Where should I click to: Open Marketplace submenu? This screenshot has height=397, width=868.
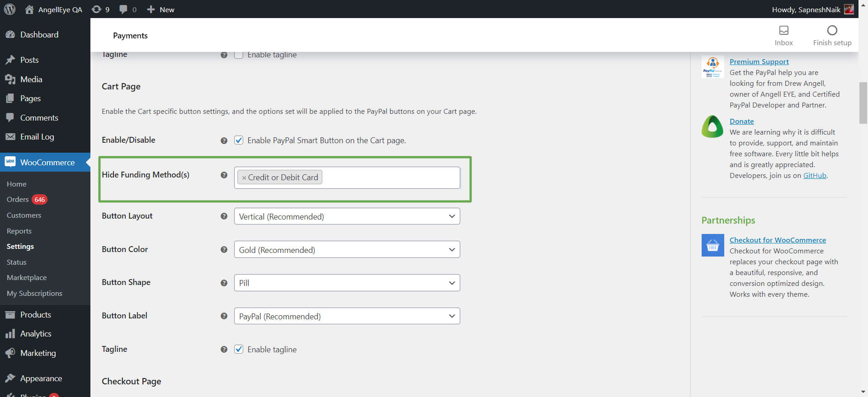27,278
